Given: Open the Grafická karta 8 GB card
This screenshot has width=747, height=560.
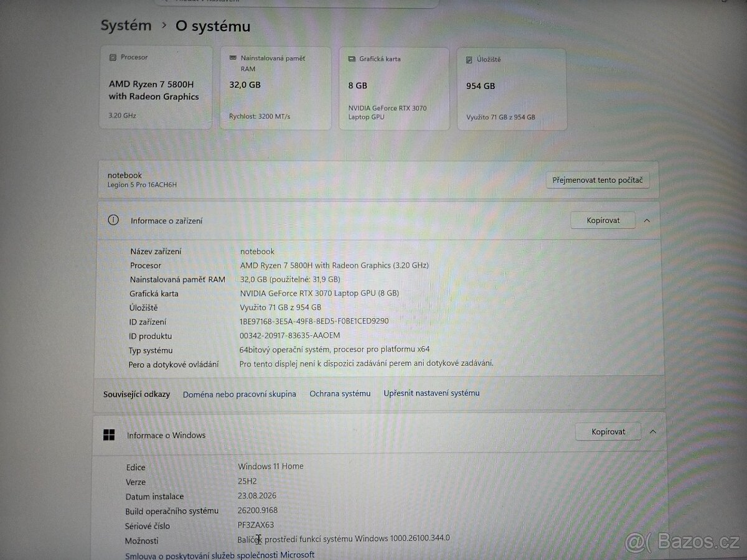Looking at the screenshot, I should tap(394, 88).
